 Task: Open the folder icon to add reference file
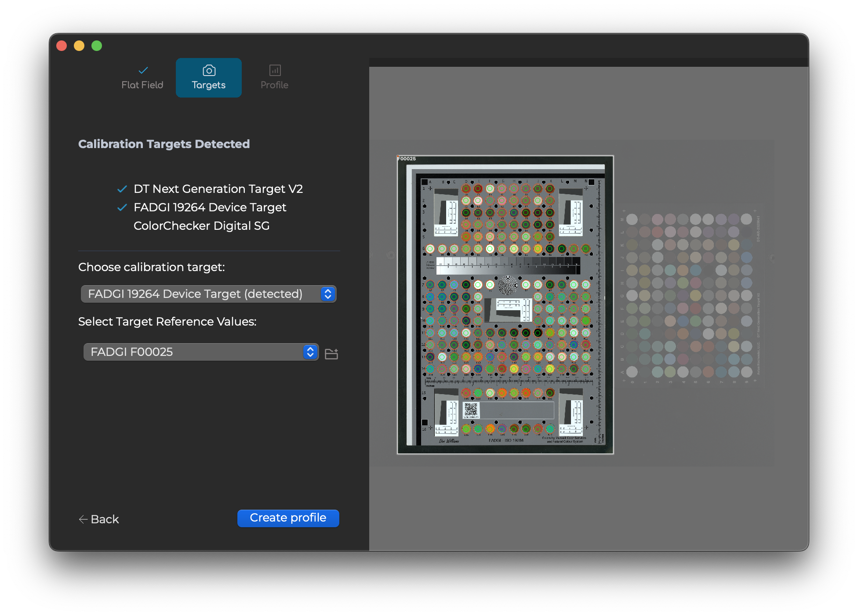coord(331,354)
